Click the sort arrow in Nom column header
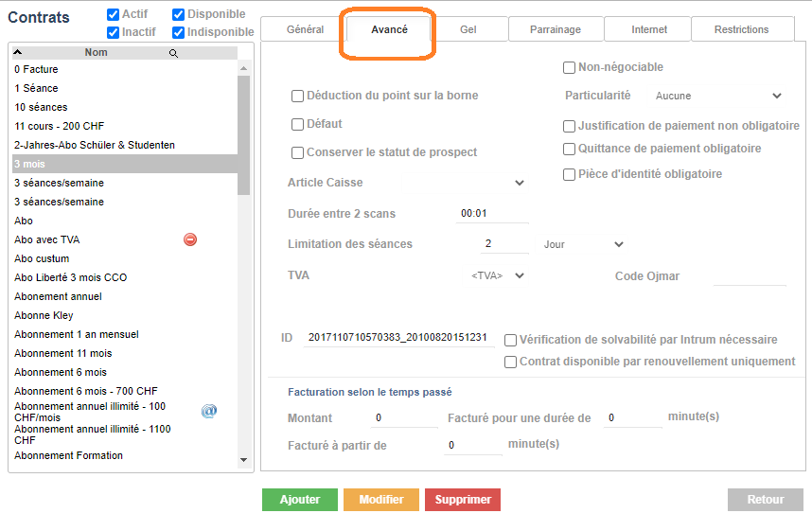Viewport: 812px width, 531px height. coord(18,53)
